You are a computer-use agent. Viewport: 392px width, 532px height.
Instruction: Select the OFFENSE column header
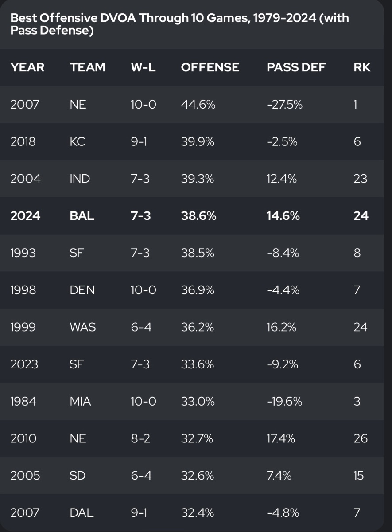pos(210,67)
